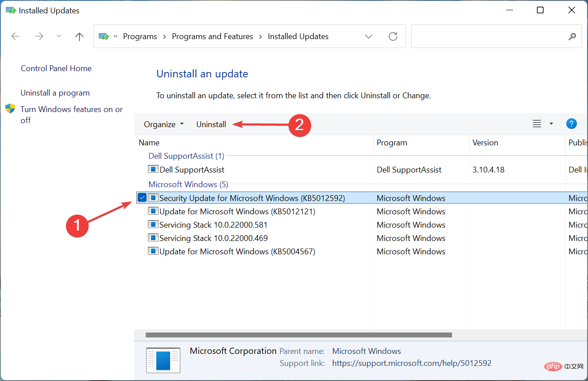
Task: Click the details pane update thumbnail
Action: coord(163,360)
